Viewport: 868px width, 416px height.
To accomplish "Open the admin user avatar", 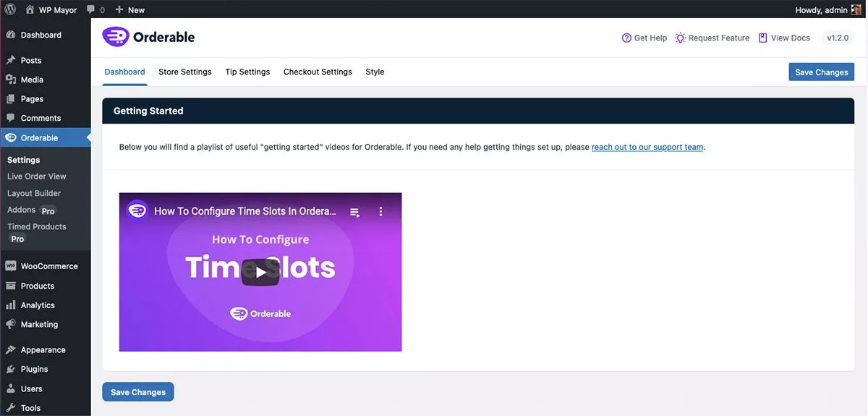I will coord(856,9).
